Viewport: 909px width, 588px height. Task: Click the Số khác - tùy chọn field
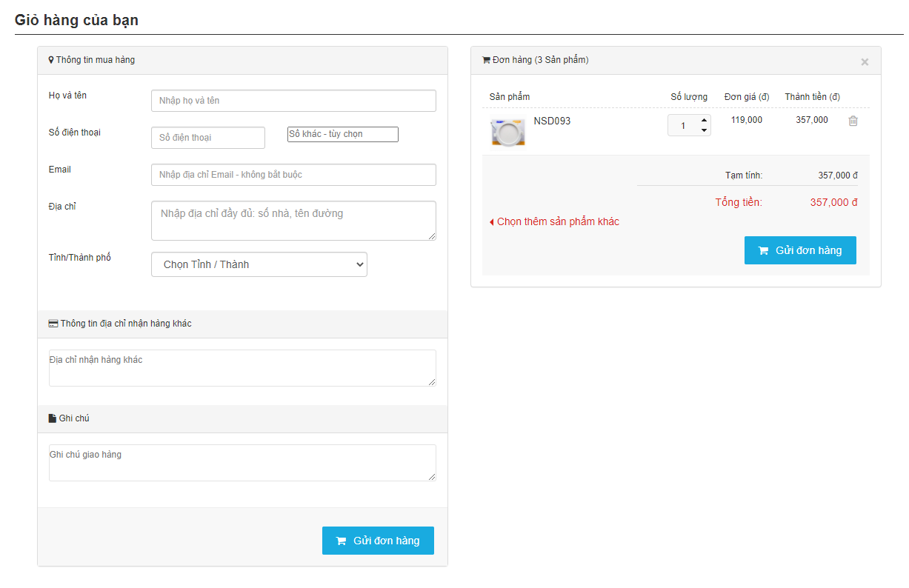tap(342, 134)
